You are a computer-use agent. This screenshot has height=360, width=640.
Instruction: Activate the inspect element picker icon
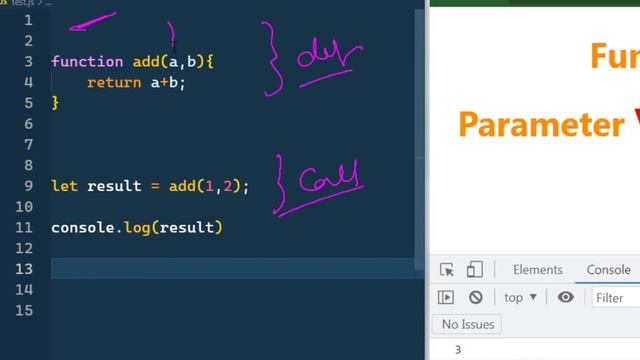coord(447,270)
